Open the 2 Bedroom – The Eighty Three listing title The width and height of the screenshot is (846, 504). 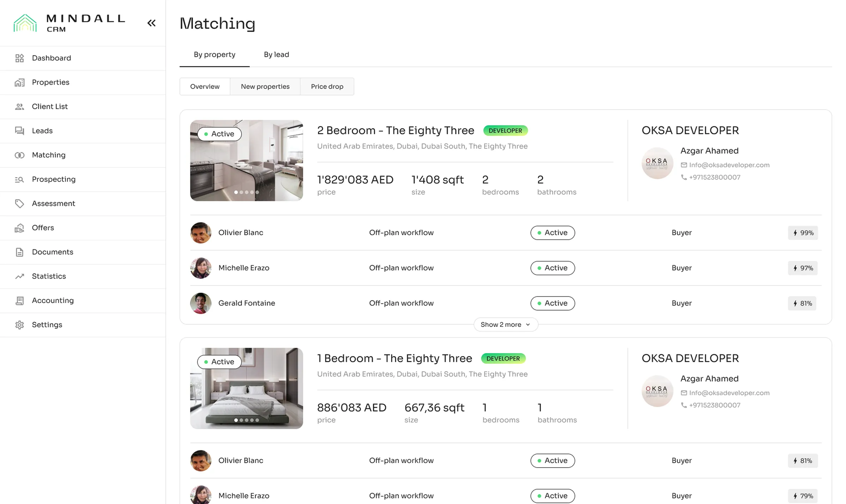[396, 130]
